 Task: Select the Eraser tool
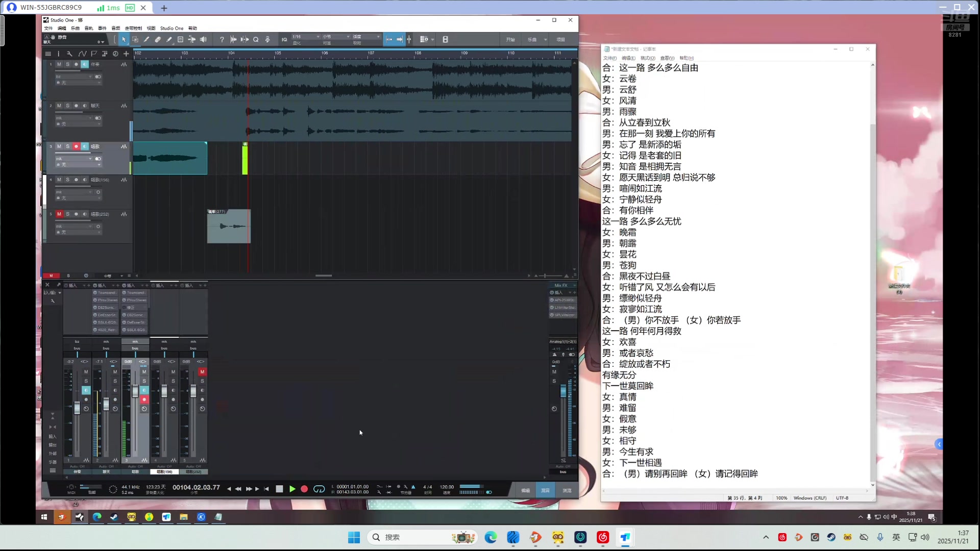(158, 39)
